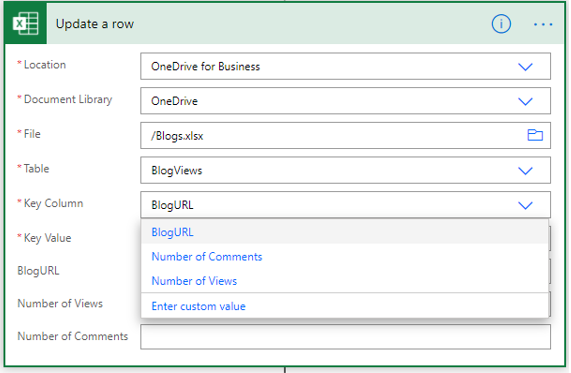Choose Number of Views option
Screen dimensions: 571x373
pyautogui.click(x=344, y=281)
